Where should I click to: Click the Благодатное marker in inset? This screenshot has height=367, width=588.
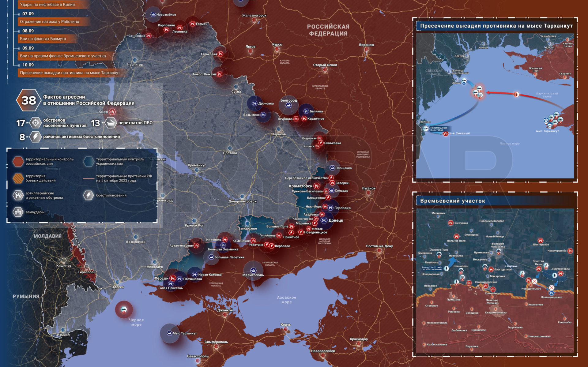pyautogui.click(x=491, y=269)
